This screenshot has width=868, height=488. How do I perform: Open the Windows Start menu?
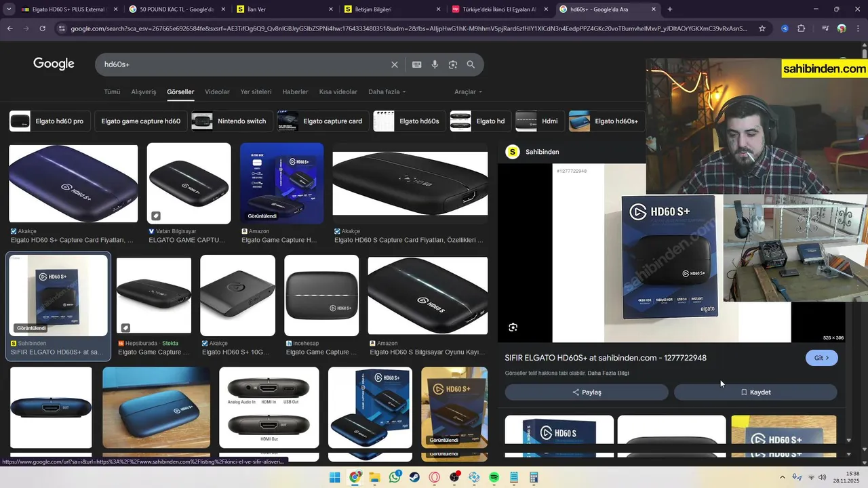335,478
